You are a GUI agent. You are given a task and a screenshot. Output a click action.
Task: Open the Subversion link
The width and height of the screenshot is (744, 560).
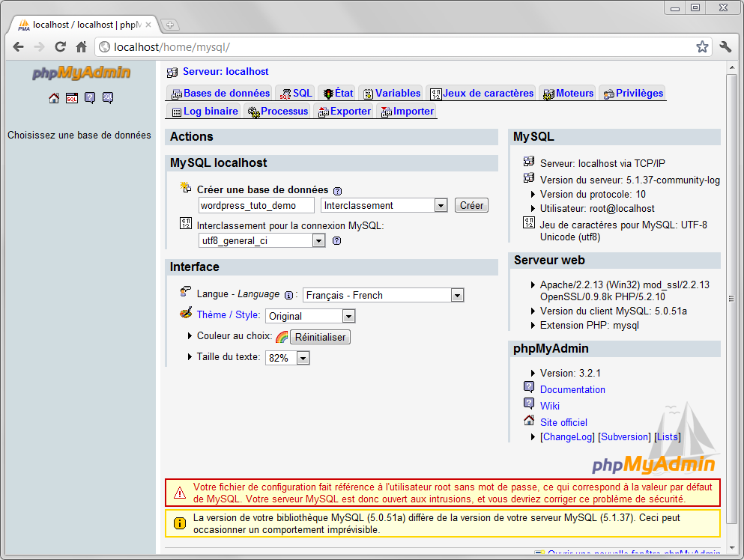[x=624, y=436]
